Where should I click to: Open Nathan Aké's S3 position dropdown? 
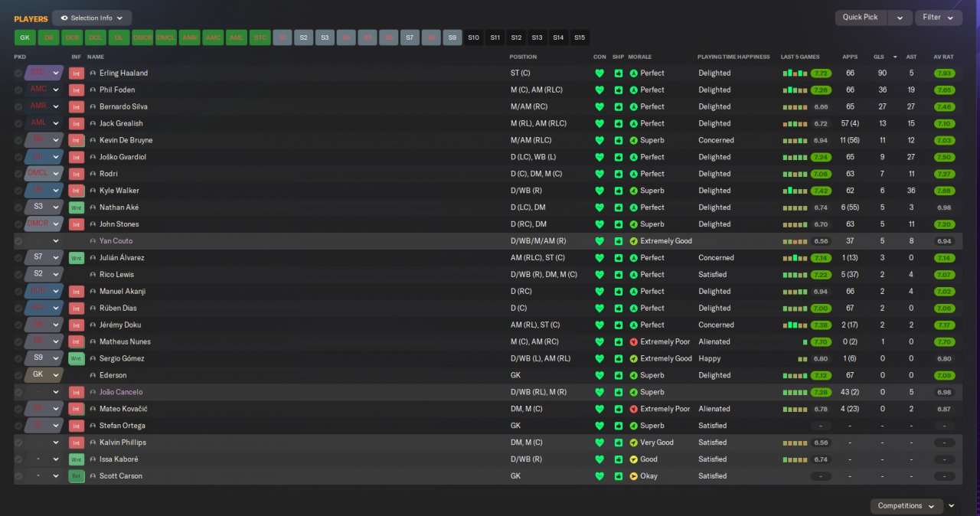pyautogui.click(x=44, y=207)
